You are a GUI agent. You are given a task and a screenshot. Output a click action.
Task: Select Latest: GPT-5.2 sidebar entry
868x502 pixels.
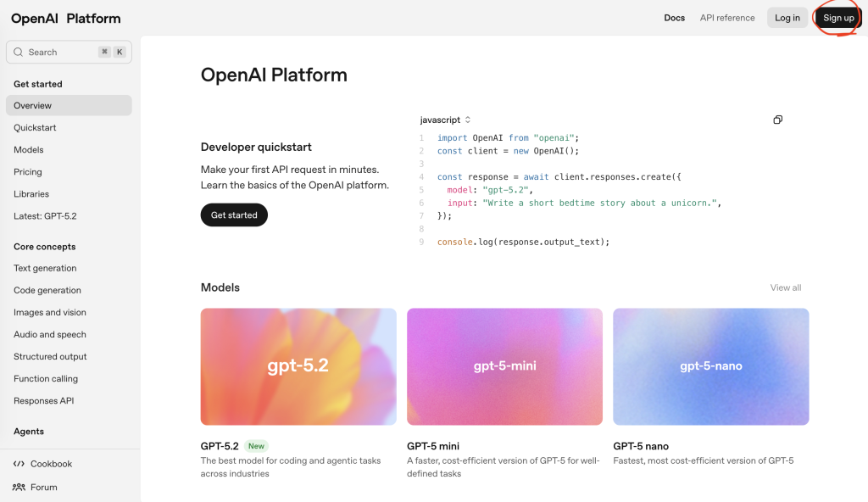point(45,216)
